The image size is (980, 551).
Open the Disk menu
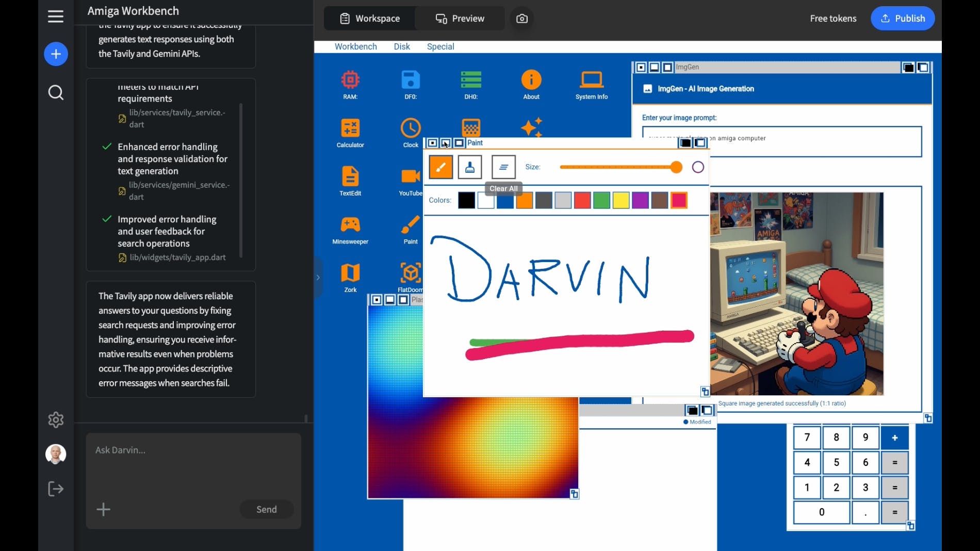click(402, 46)
